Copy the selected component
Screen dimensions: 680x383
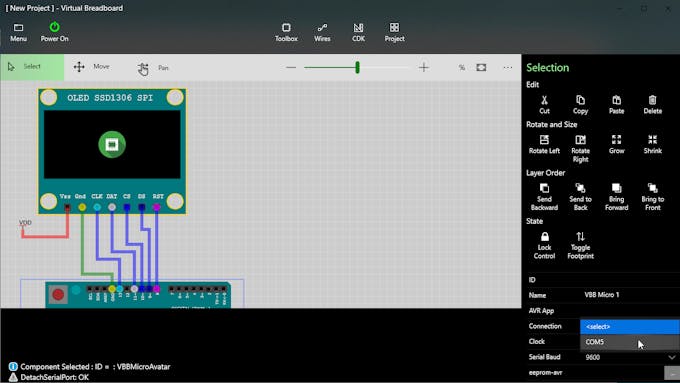580,105
